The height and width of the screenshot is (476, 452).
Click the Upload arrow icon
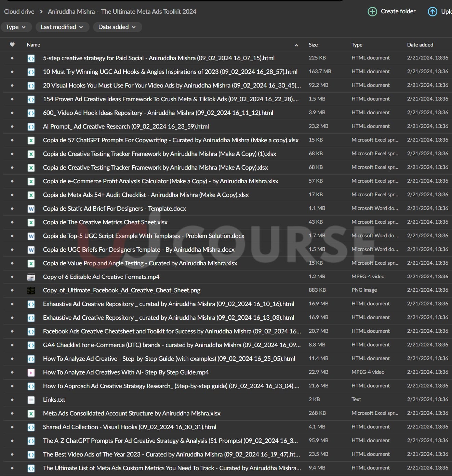point(433,12)
